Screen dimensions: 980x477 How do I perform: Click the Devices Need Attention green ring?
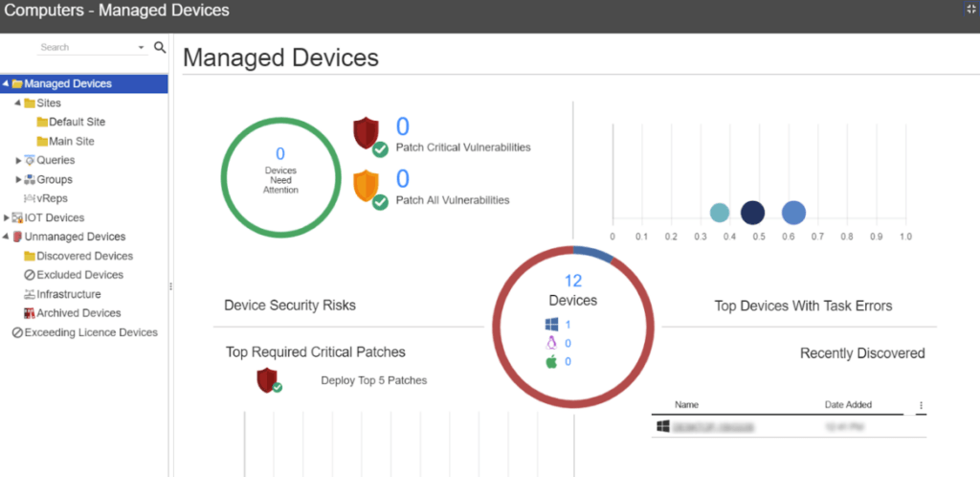(280, 177)
